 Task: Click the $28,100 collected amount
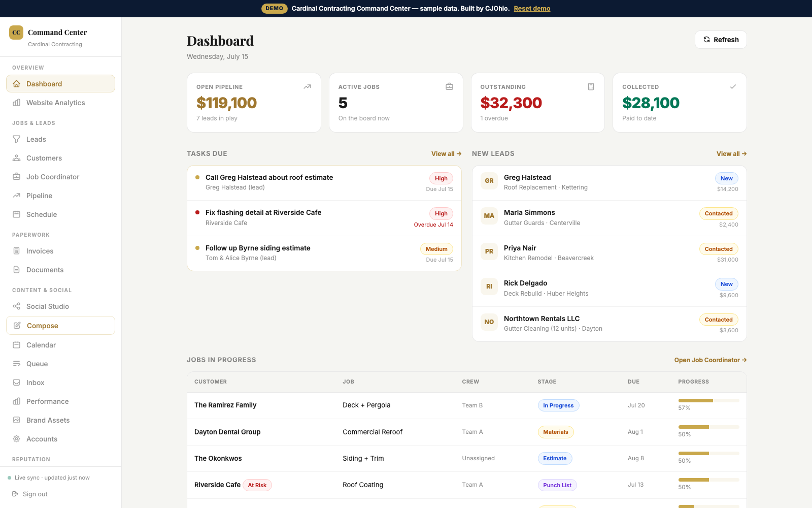651,103
